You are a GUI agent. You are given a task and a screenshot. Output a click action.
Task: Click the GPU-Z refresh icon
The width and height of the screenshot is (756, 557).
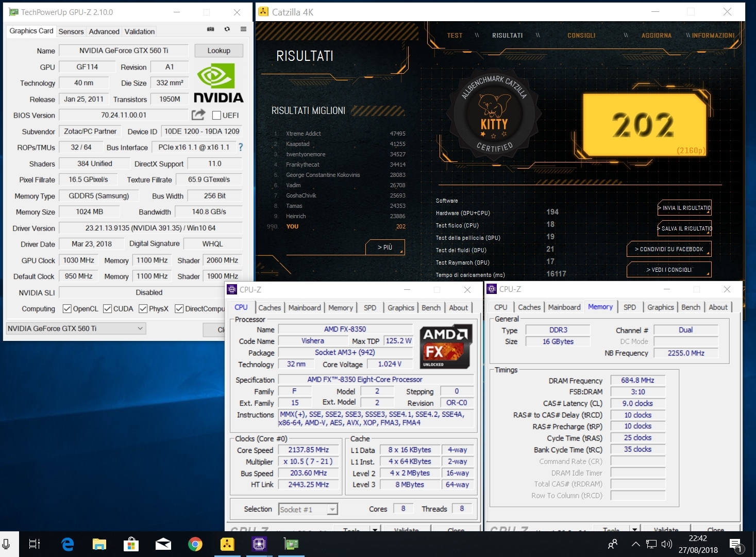click(x=227, y=29)
